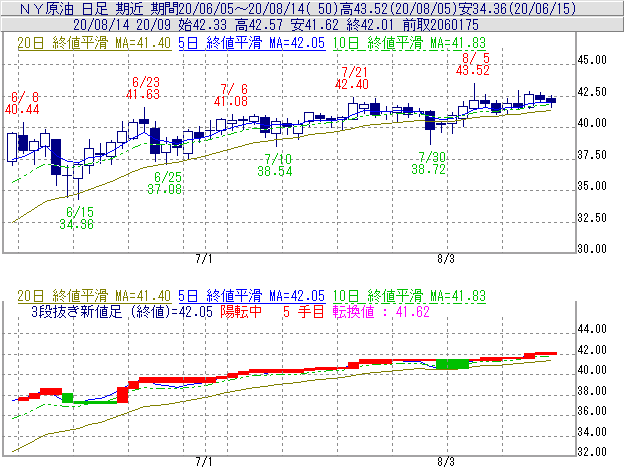The width and height of the screenshot is (624, 474).
Task: Click the 7/21 42.40 high price label
Action: point(352,78)
